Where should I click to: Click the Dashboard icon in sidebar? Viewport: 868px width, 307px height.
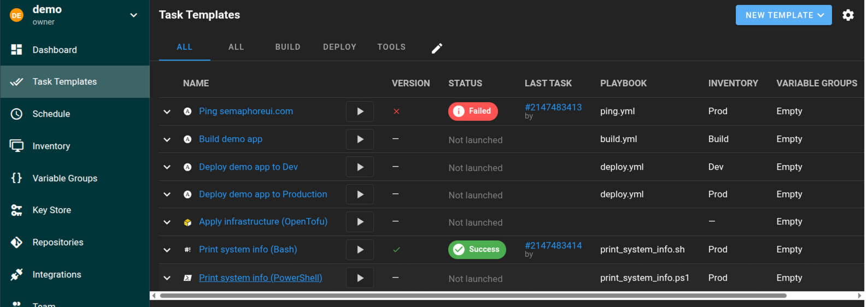pos(17,50)
